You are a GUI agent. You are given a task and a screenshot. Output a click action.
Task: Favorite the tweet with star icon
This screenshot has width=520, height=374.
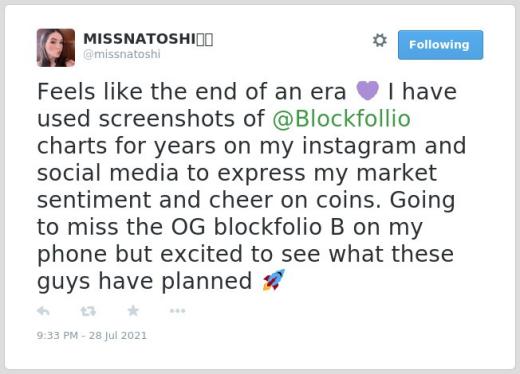click(133, 311)
